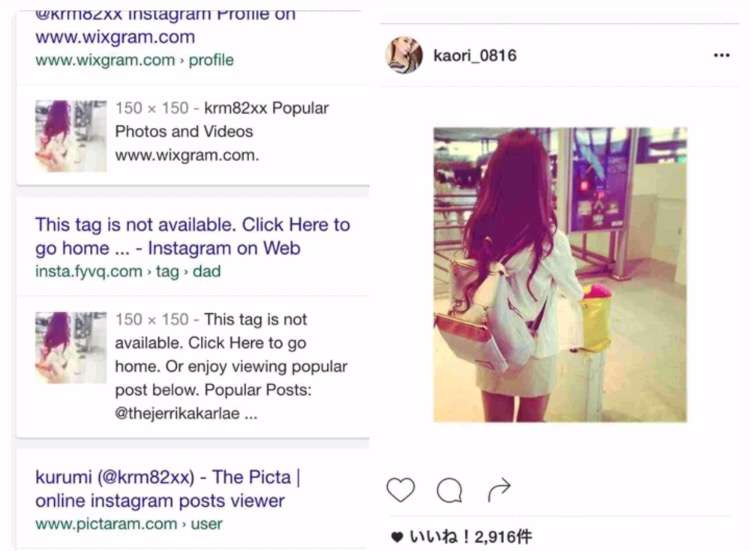Click the kaori_0816 username
The image size is (750, 551).
[x=475, y=55]
